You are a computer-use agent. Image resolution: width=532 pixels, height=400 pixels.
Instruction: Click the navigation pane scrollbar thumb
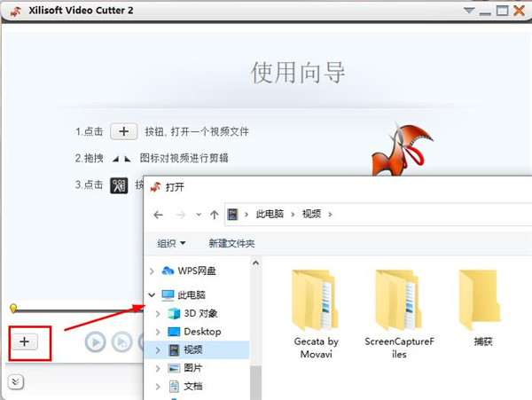256,382
